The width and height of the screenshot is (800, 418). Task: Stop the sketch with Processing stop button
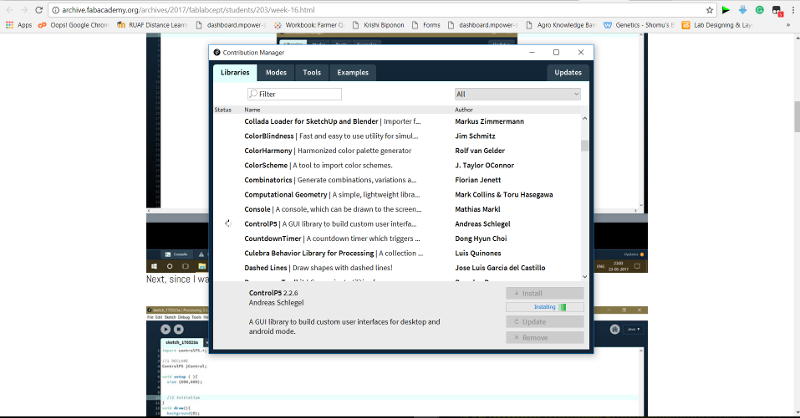179,329
